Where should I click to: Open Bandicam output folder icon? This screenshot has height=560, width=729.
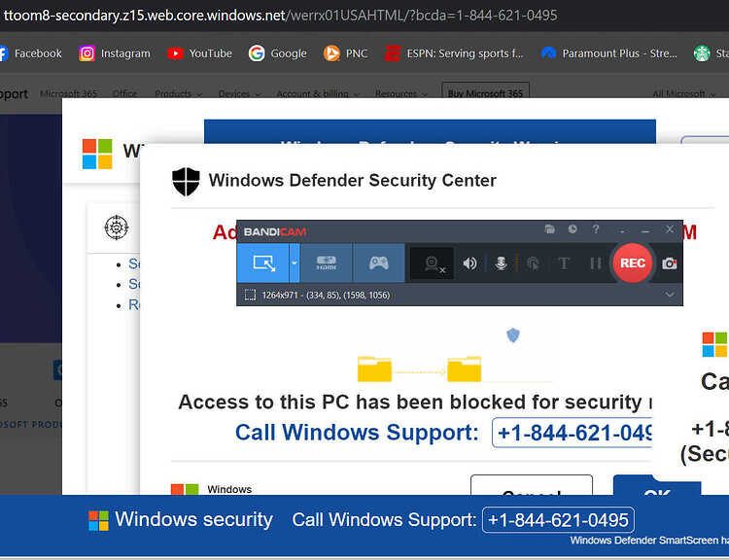coord(550,228)
